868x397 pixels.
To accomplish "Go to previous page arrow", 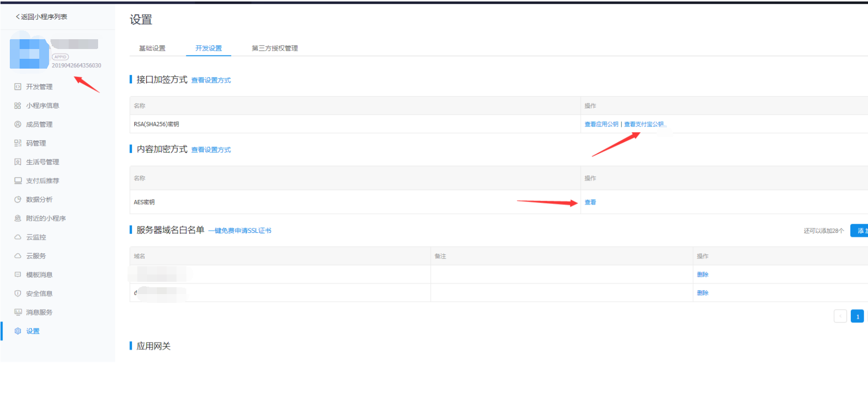I will (x=840, y=316).
